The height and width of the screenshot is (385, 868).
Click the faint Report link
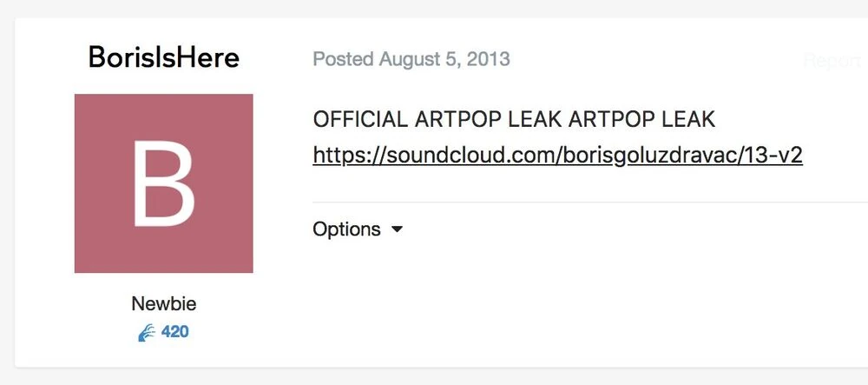click(832, 60)
